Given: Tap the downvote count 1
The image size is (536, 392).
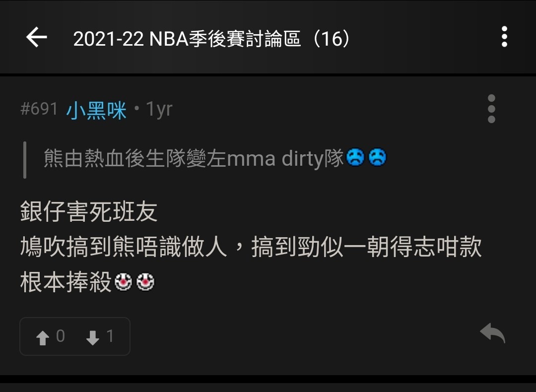Looking at the screenshot, I should pos(110,336).
